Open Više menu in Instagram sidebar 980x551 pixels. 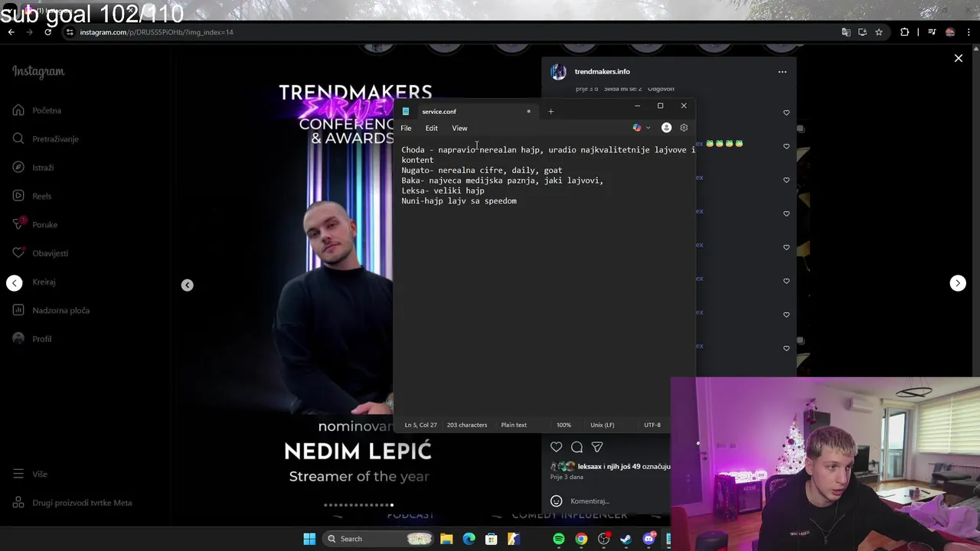click(x=31, y=474)
